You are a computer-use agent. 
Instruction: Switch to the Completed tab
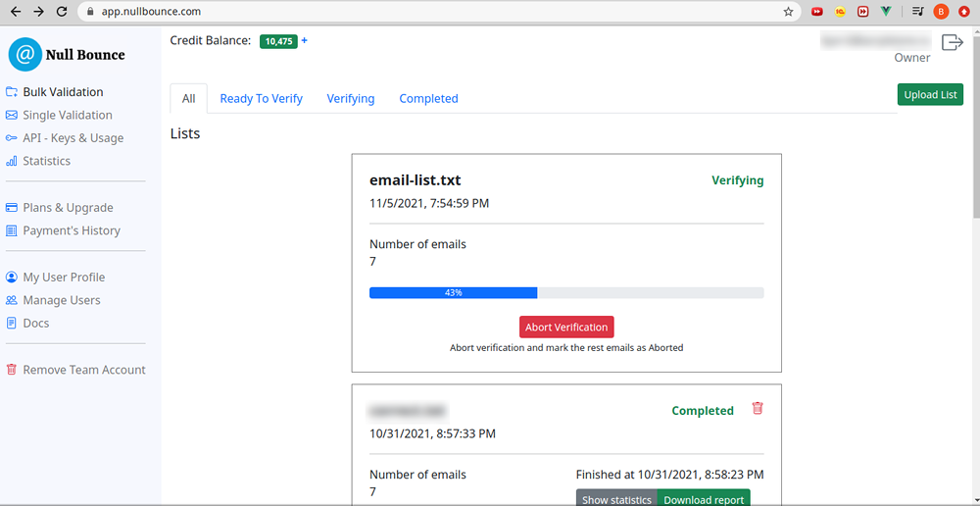[x=429, y=99]
